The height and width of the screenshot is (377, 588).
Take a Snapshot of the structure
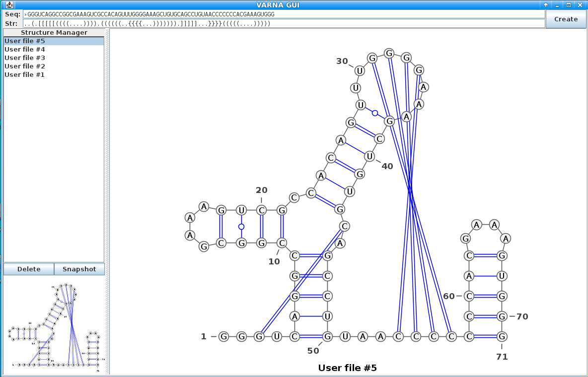pos(79,269)
